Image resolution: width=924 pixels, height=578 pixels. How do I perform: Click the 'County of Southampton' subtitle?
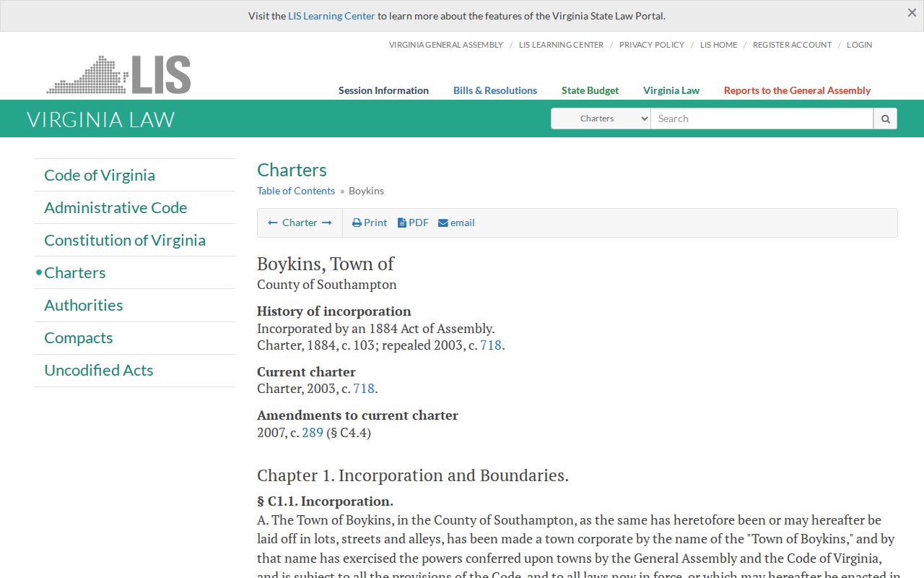click(x=327, y=284)
